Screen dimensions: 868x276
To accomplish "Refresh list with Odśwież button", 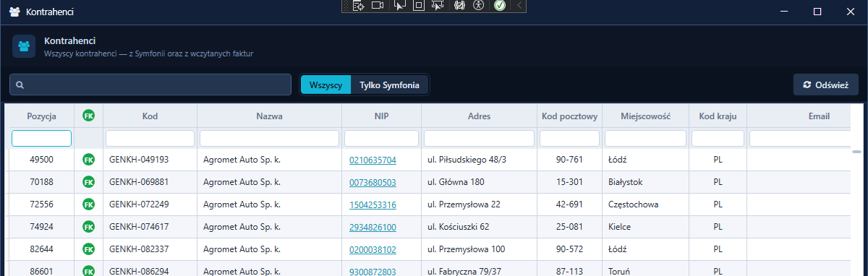I will (x=825, y=85).
